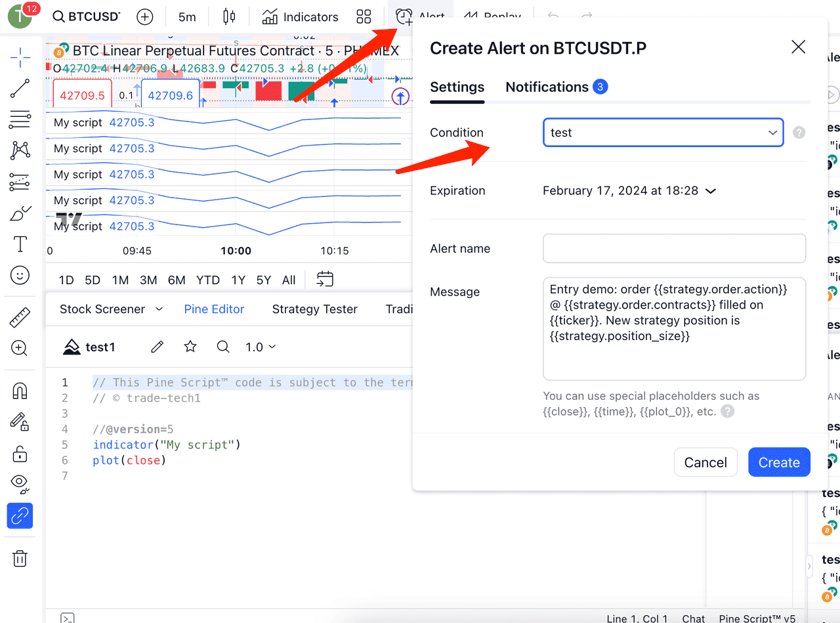840x623 pixels.
Task: Open the BTCUSD symbol search
Action: [87, 17]
